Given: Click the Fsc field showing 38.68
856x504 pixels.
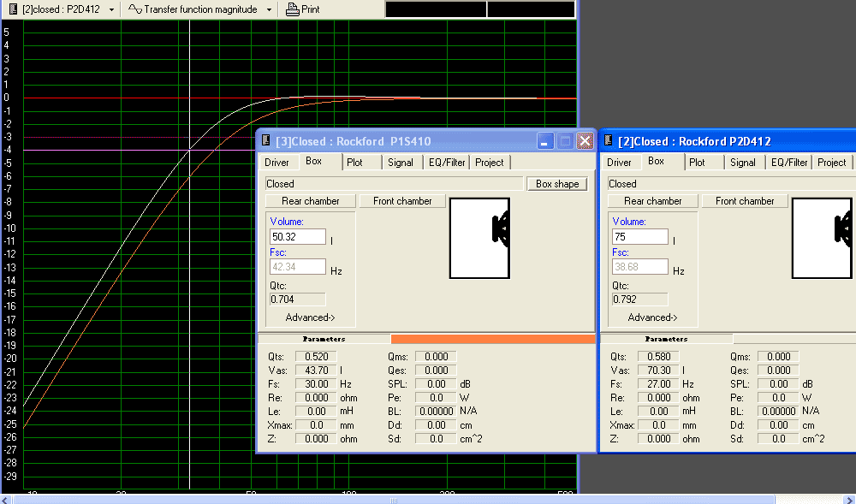Looking at the screenshot, I should pyautogui.click(x=640, y=267).
